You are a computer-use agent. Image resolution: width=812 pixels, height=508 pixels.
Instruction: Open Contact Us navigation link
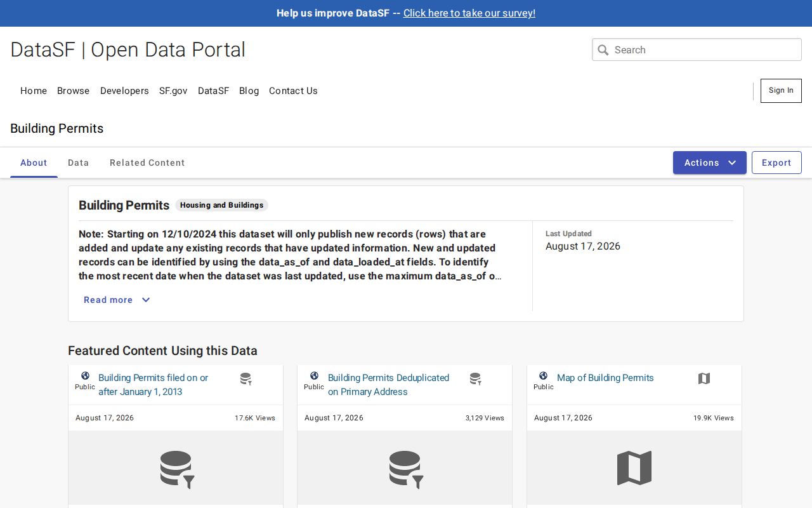[293, 91]
